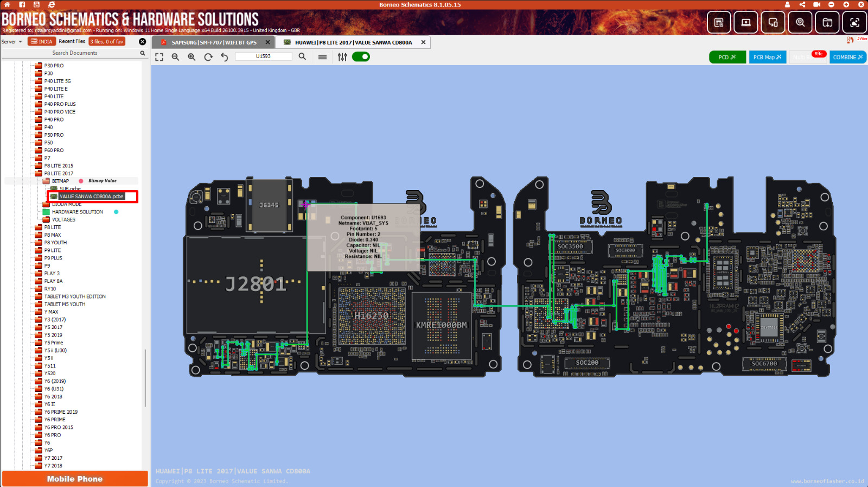Image resolution: width=868 pixels, height=487 pixels.
Task: Click the share icon in title bar
Action: tap(802, 4)
